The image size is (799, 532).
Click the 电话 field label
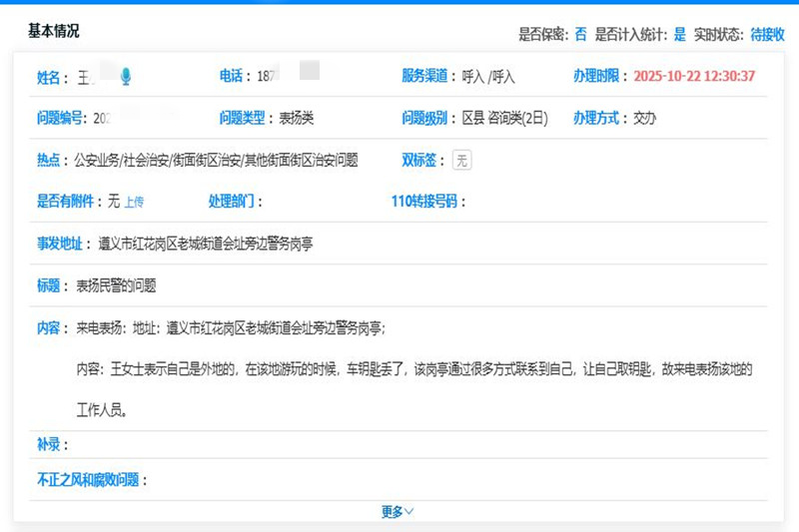(x=231, y=76)
